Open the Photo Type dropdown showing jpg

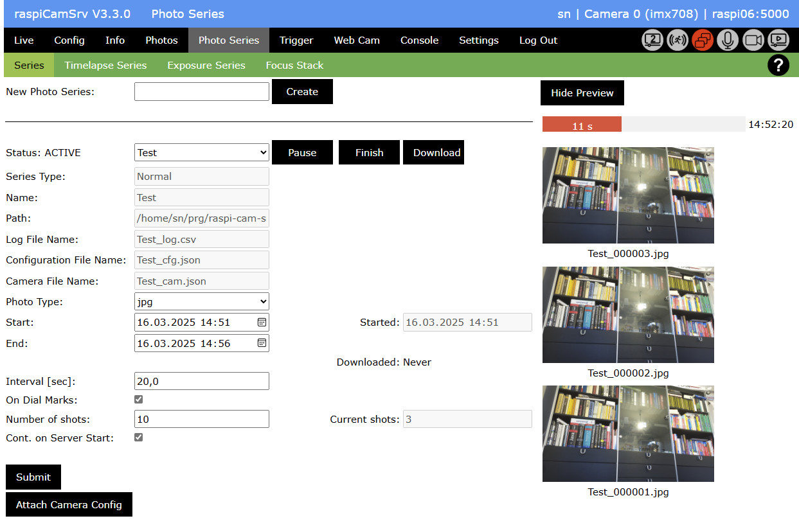(x=201, y=301)
